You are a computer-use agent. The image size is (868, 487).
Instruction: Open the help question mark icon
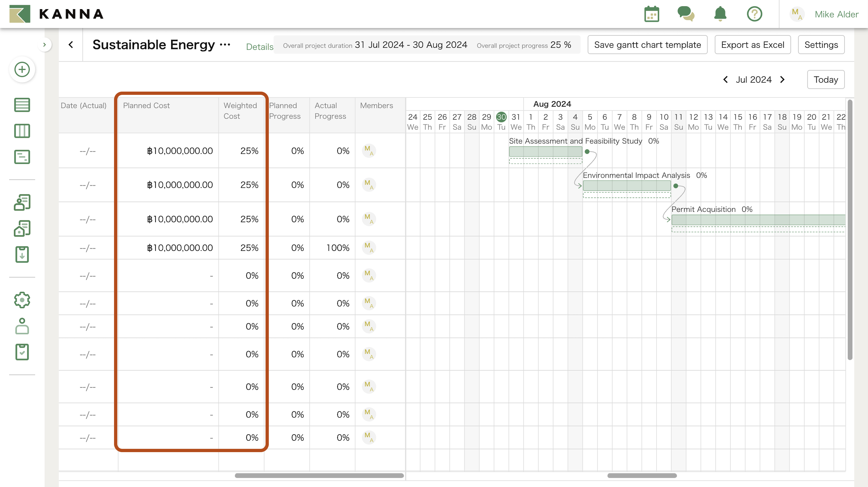754,14
